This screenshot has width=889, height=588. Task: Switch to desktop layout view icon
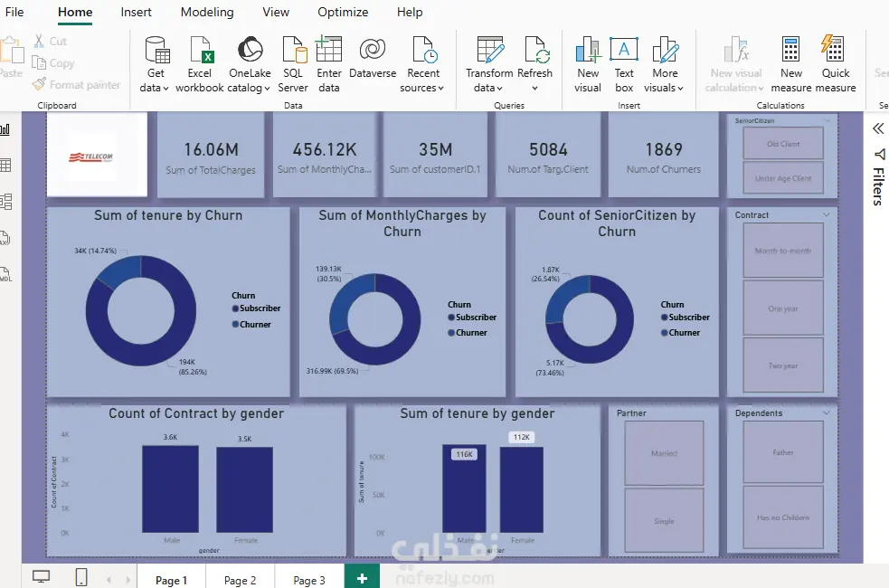point(41,576)
